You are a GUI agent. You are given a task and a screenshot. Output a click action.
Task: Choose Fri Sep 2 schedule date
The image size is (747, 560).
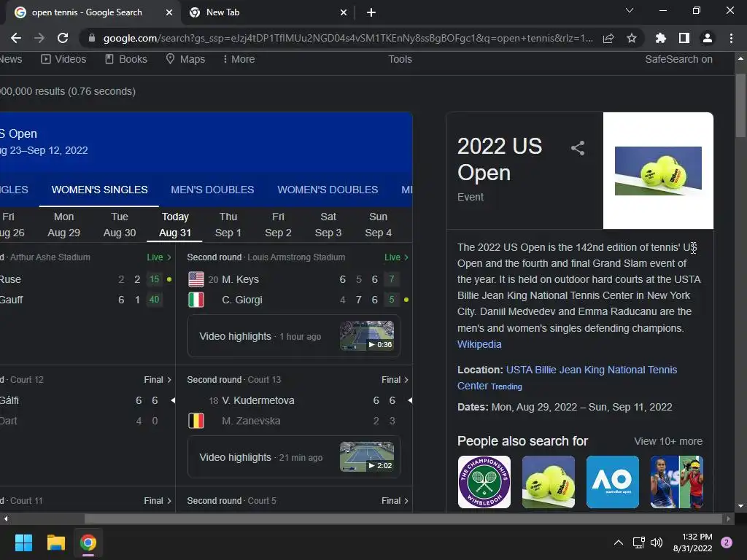278,225
